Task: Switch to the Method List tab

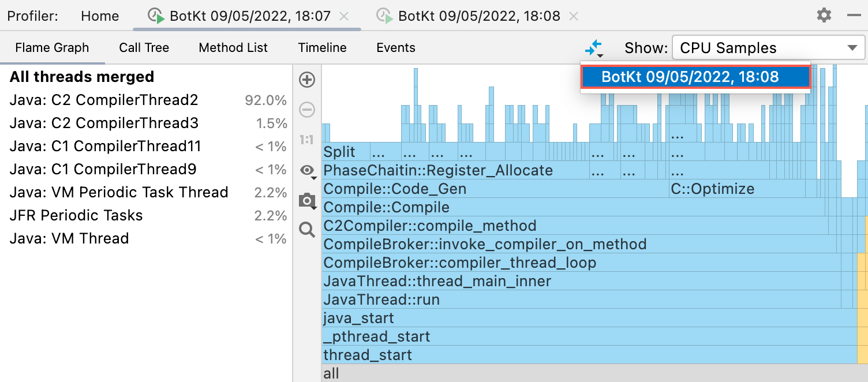Action: coord(233,48)
